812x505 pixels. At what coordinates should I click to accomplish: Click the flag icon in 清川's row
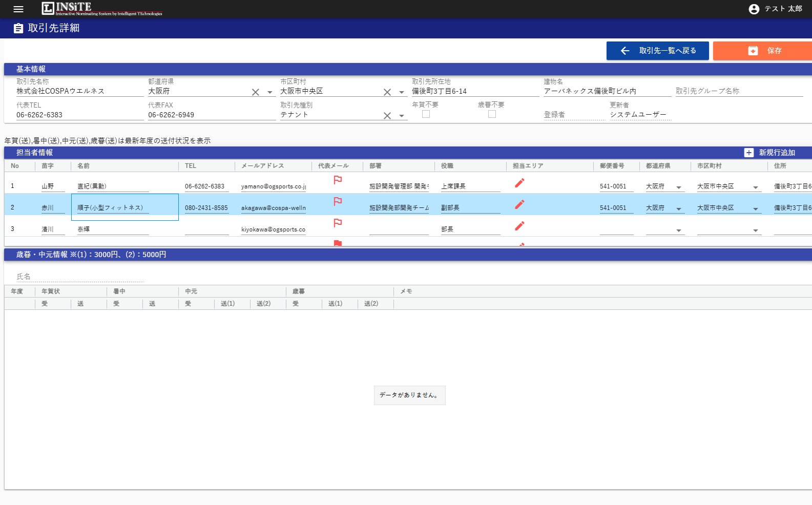[338, 223]
